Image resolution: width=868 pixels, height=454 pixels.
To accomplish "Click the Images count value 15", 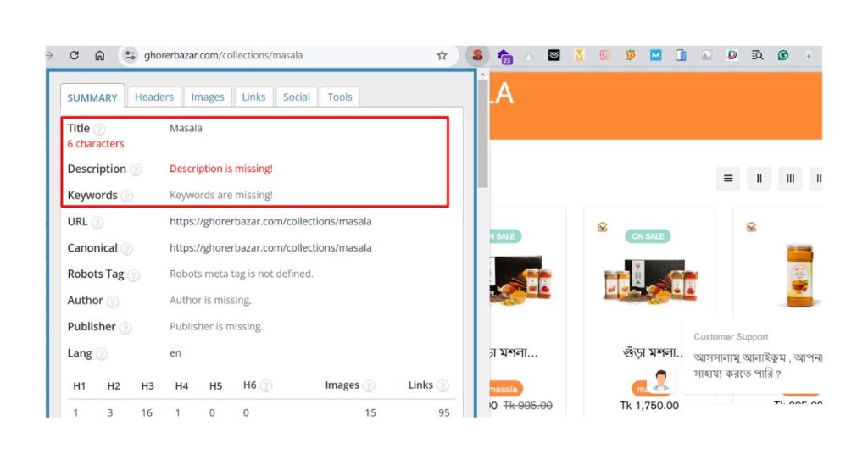I will (370, 412).
